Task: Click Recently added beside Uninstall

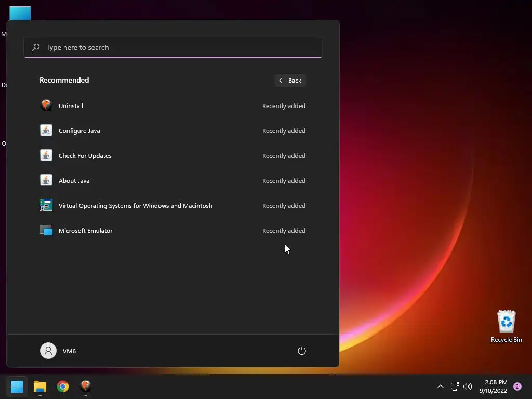Action: tap(284, 106)
